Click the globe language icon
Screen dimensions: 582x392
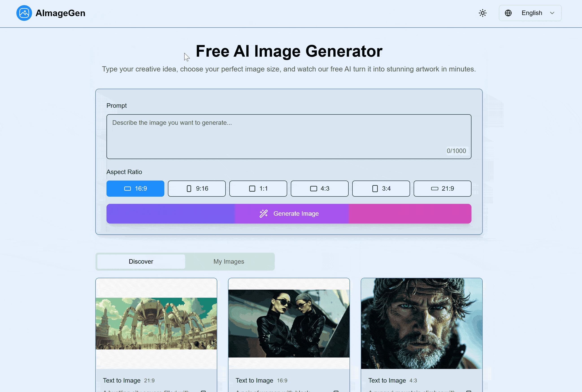tap(508, 13)
